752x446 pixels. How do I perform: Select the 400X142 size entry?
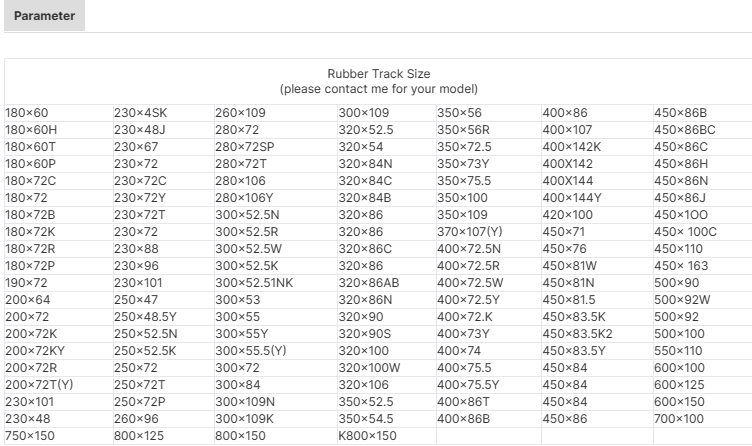click(x=597, y=164)
